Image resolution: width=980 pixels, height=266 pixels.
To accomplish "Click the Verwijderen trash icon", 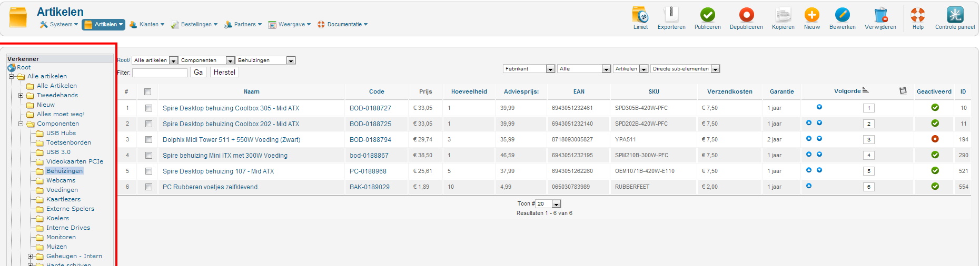I will click(x=880, y=15).
